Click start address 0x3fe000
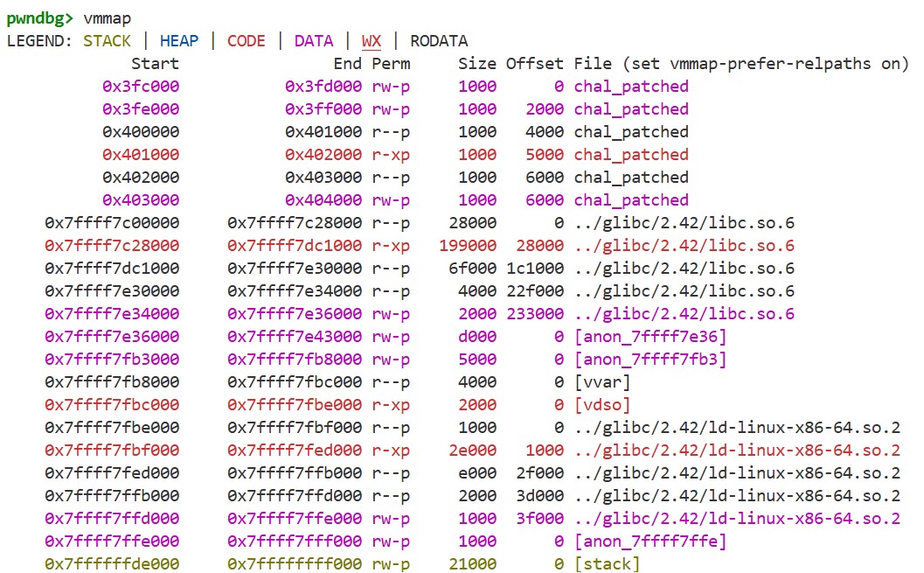Screen dimensions: 924x573 click(x=141, y=109)
